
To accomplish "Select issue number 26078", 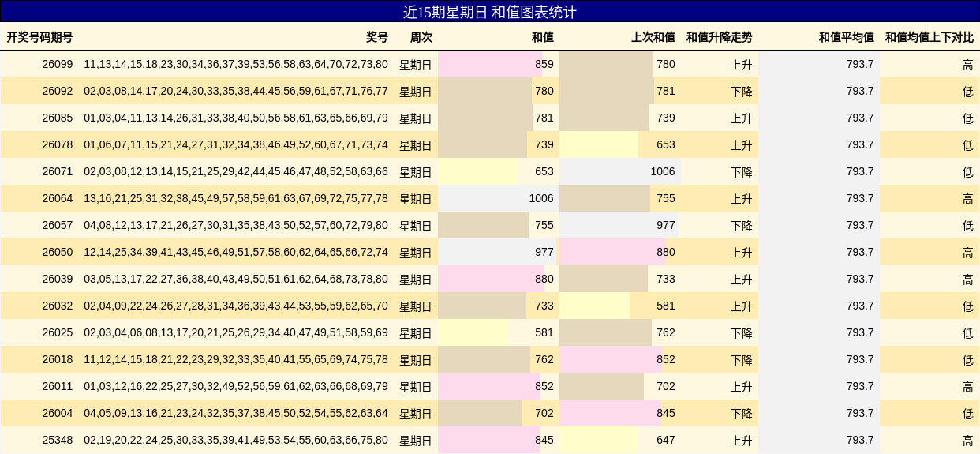I will 58,144.
